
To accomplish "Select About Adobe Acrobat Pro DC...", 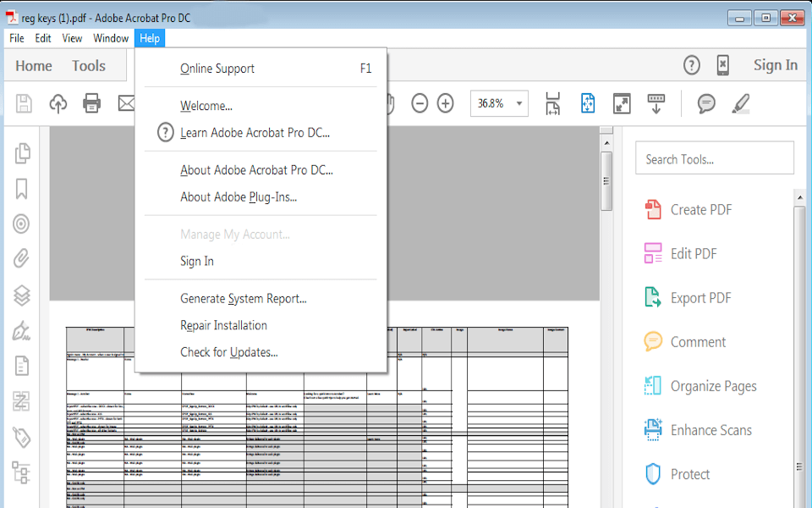I will point(261,170).
